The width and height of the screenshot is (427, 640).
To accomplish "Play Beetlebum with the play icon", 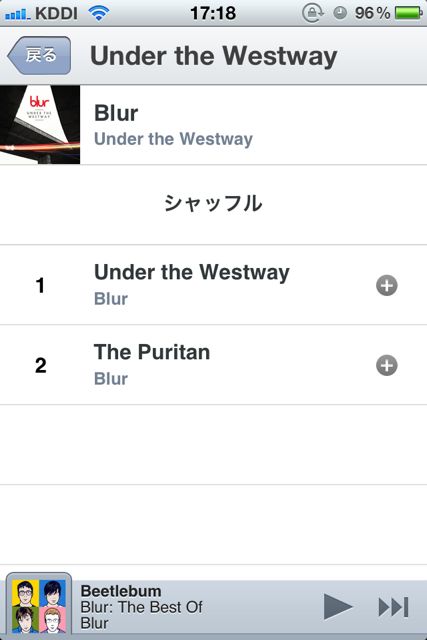I will 338,607.
